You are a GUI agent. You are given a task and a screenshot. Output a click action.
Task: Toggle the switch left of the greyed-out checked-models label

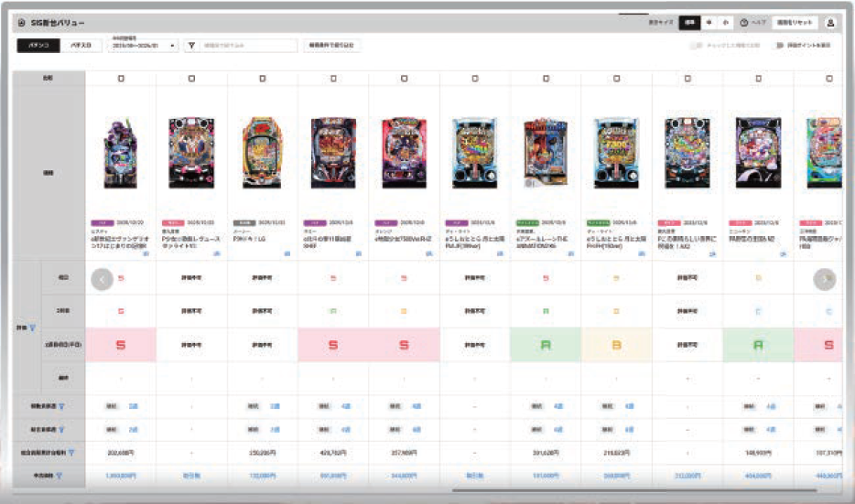pos(697,46)
